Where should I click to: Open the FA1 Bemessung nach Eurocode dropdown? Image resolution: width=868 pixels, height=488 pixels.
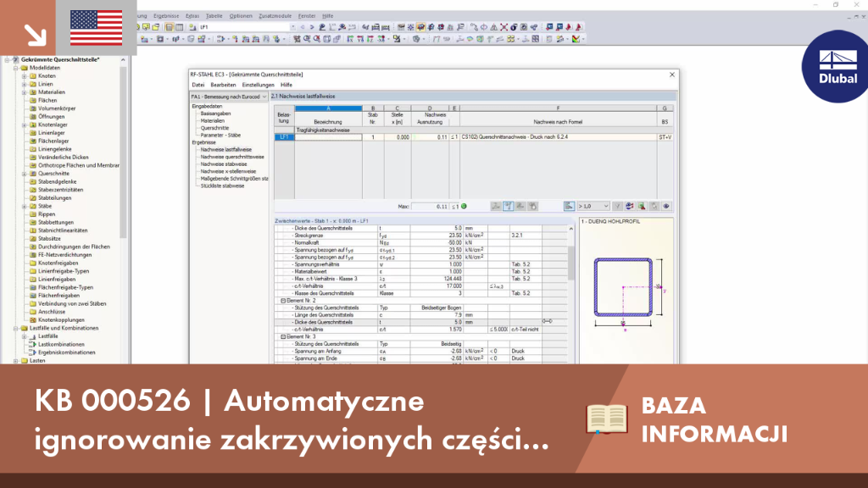[229, 97]
